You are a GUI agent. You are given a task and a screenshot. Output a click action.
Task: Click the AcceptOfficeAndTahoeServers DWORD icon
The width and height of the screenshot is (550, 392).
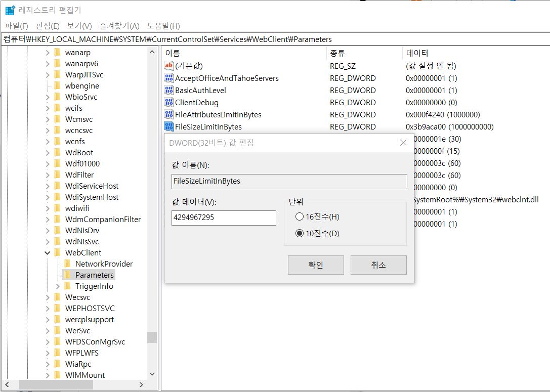(168, 78)
